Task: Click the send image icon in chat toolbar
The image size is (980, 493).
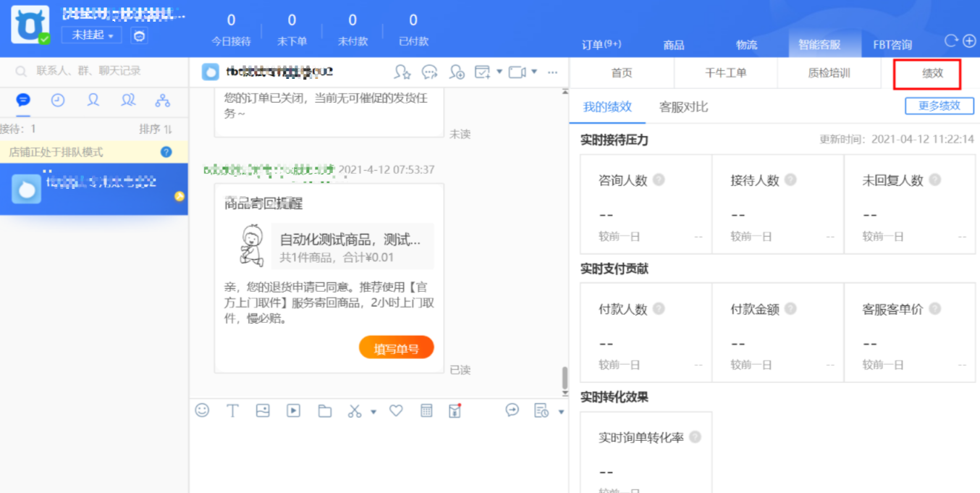Action: pyautogui.click(x=263, y=410)
